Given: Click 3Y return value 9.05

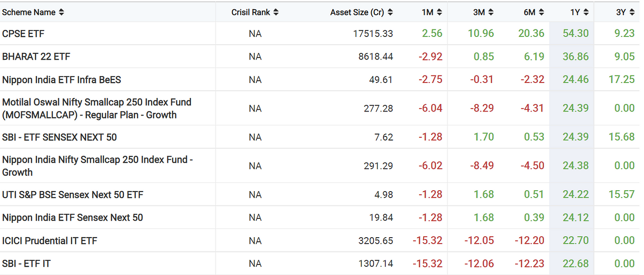Looking at the screenshot, I should [x=625, y=57].
